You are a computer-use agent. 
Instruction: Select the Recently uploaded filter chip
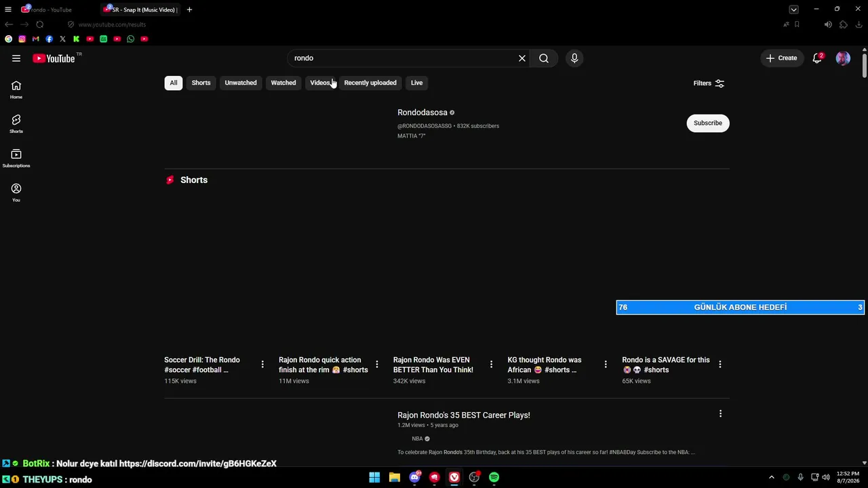[370, 83]
